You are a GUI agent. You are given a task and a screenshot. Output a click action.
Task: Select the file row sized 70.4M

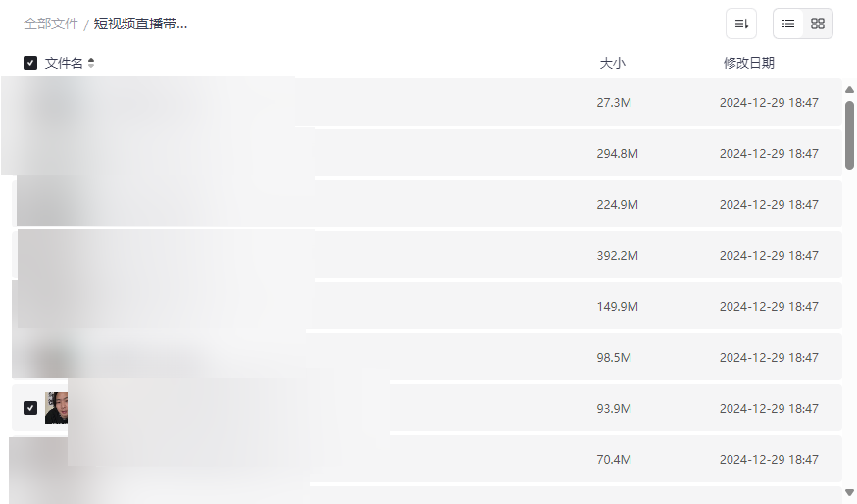pyautogui.click(x=490, y=459)
